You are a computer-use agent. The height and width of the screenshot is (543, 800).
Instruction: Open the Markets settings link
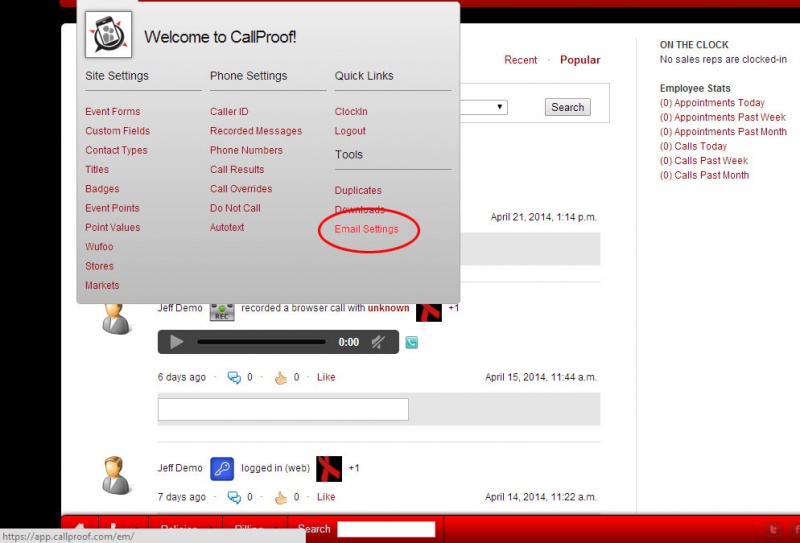[x=102, y=286]
